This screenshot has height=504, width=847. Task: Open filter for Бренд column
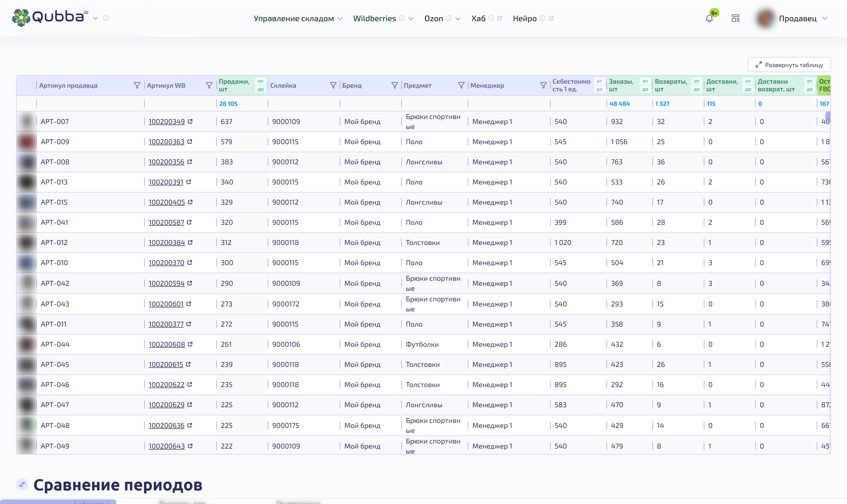point(395,85)
